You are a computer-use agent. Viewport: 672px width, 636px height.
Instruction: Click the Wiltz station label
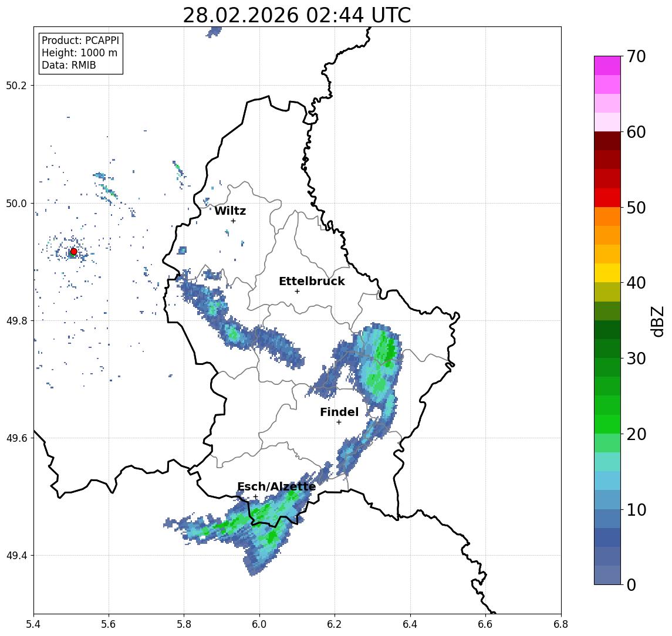[230, 211]
